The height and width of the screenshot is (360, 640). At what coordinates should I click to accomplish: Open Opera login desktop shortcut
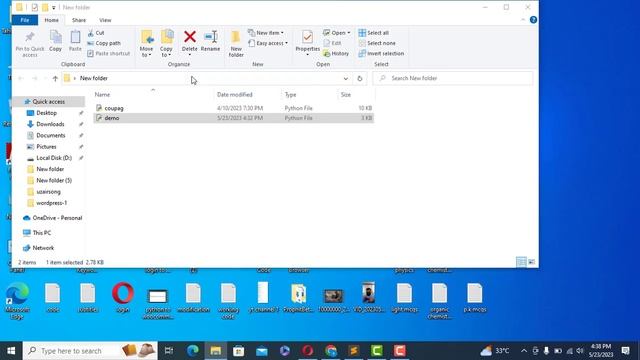coord(123,297)
